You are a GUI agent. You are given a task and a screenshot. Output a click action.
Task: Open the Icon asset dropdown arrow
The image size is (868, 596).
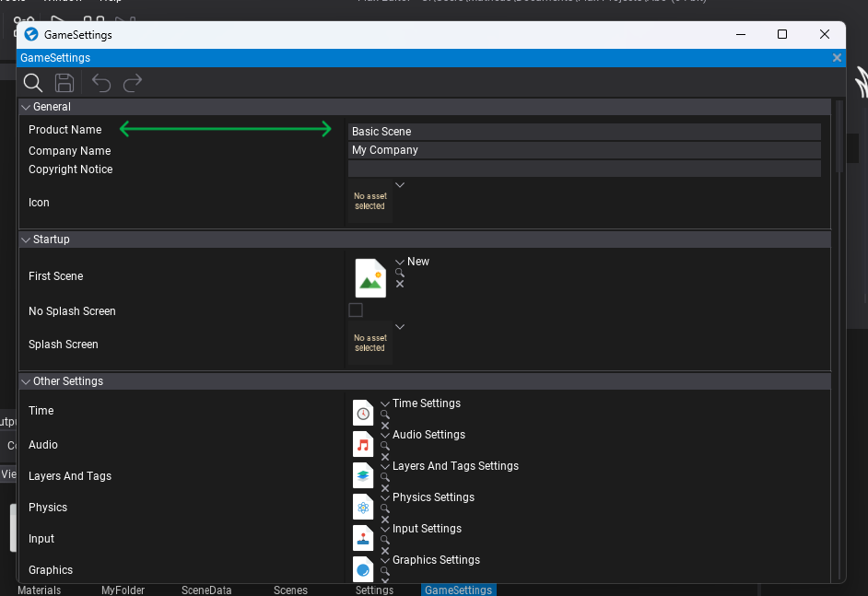[x=399, y=184]
